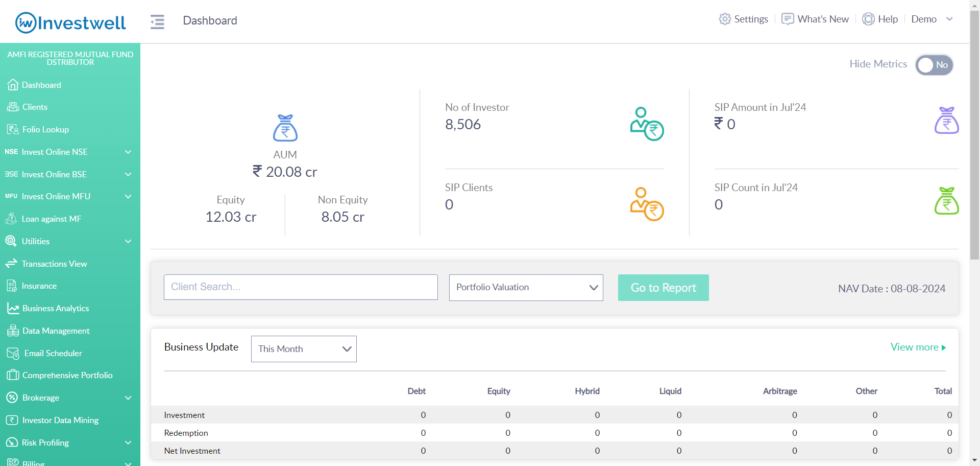Open the What's New message icon
Image resolution: width=980 pixels, height=466 pixels.
[788, 19]
